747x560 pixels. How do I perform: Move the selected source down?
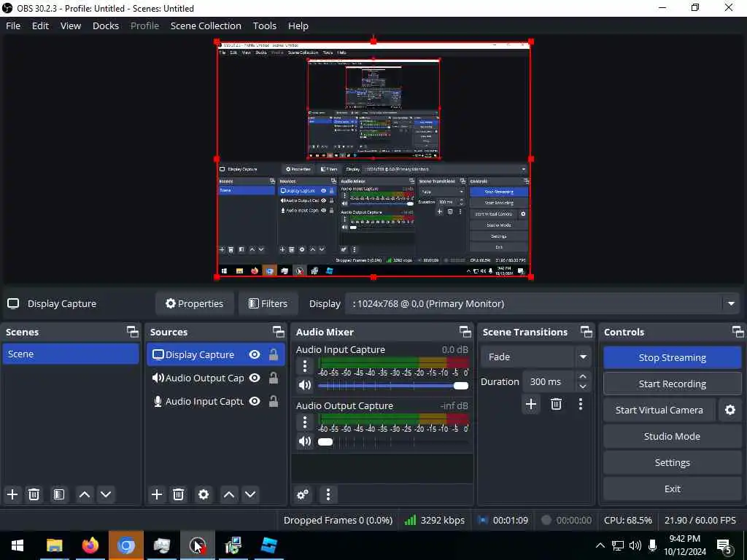pos(250,494)
